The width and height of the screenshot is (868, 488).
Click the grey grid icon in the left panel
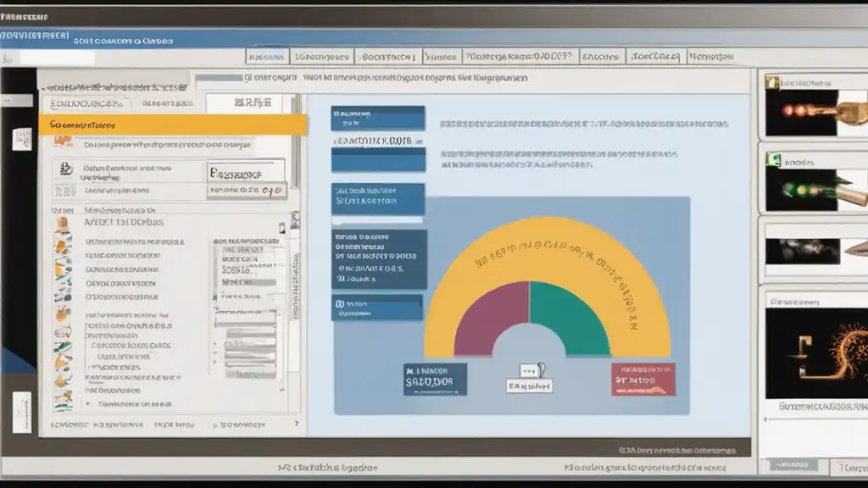tap(65, 191)
